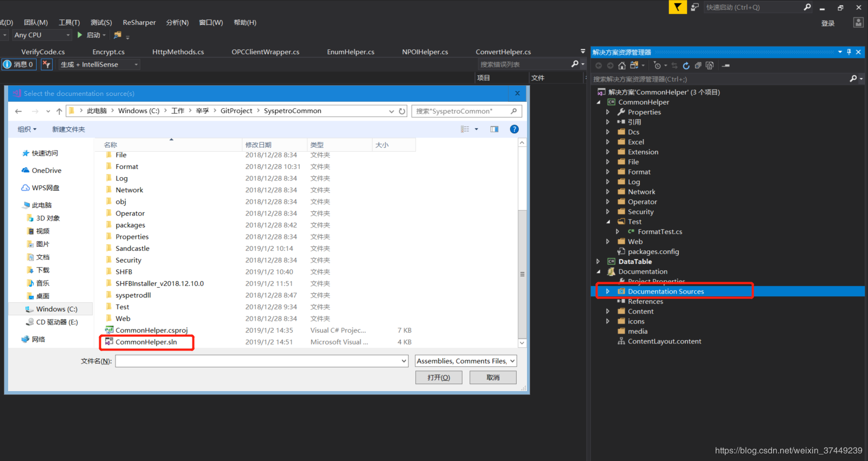Click the view layout icon in dialog toolbar
This screenshot has width=868, height=461.
coord(465,129)
